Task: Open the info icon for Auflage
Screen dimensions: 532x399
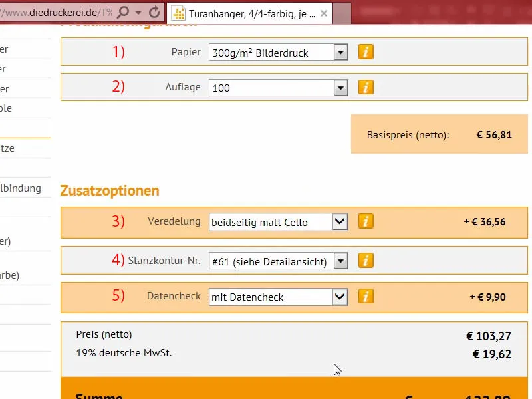Action: click(x=366, y=88)
